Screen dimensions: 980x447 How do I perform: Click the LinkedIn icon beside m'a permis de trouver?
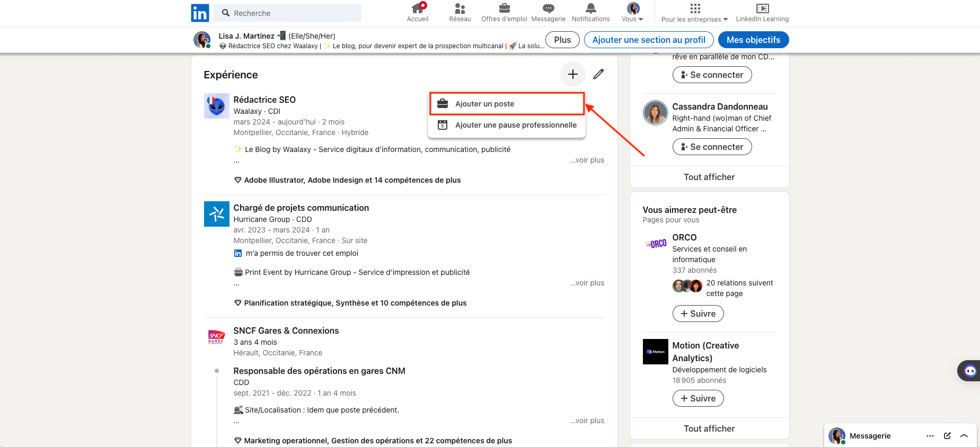coord(238,253)
